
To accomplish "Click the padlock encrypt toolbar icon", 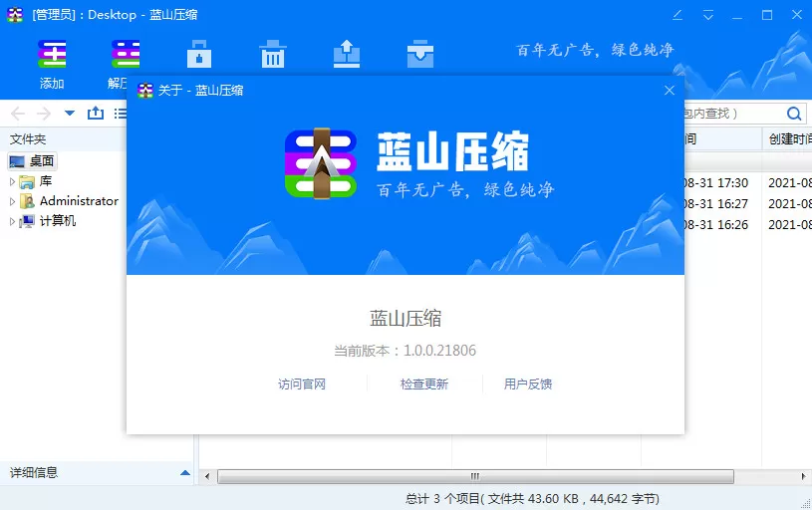I will 199,54.
